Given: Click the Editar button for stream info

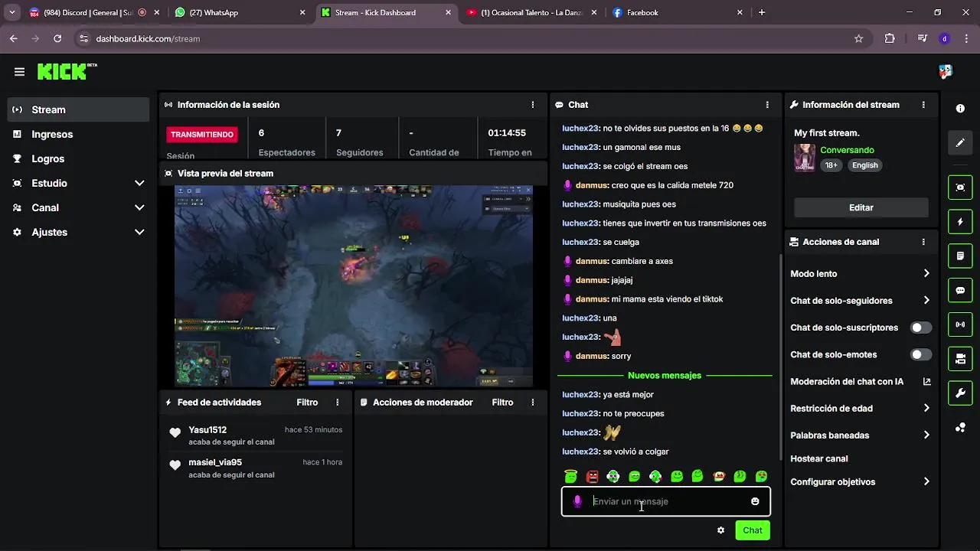Looking at the screenshot, I should point(861,207).
